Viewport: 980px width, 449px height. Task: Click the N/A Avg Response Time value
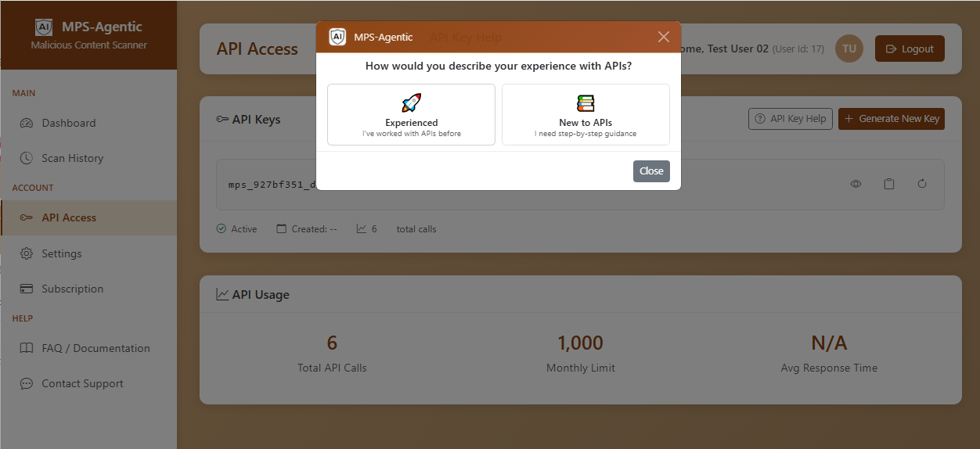click(x=829, y=343)
